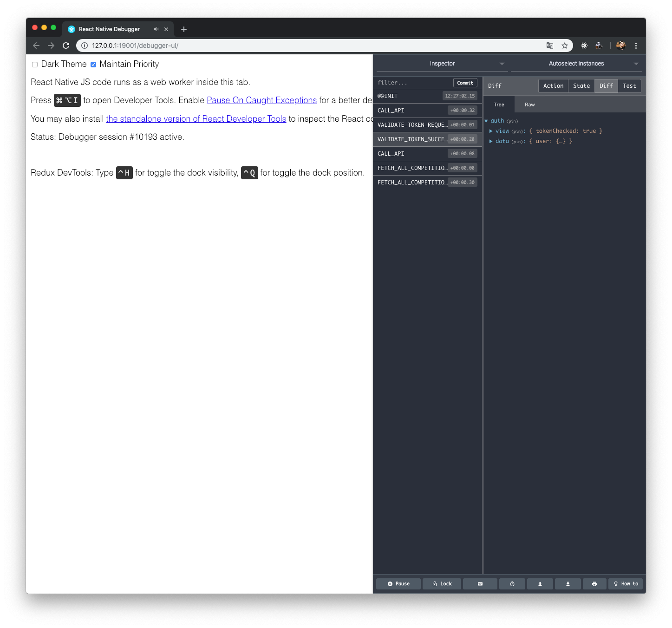Select FETCH_ALL_COMPETITIO… action at +00:00.30
This screenshot has width=672, height=628.
tap(427, 183)
